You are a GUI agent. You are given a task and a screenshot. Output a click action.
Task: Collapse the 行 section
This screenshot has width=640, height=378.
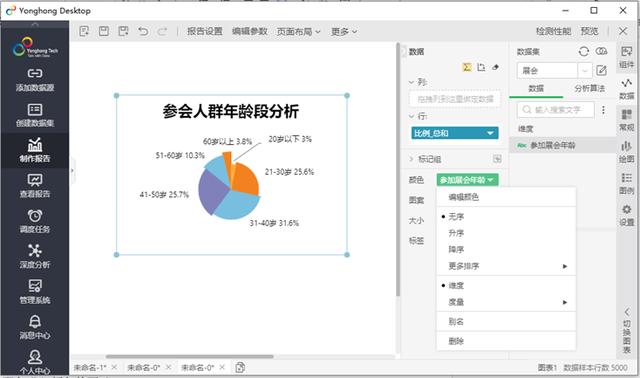pos(411,116)
